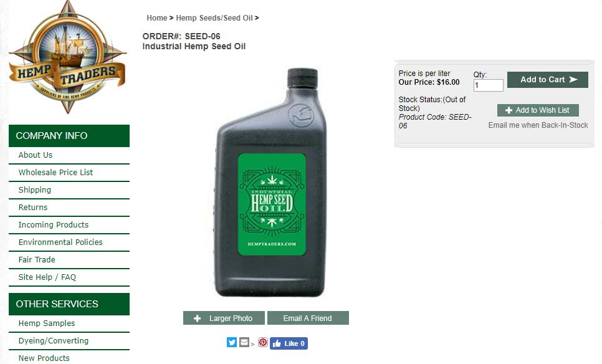Like the product on Facebook
The height and width of the screenshot is (364, 602).
[289, 343]
